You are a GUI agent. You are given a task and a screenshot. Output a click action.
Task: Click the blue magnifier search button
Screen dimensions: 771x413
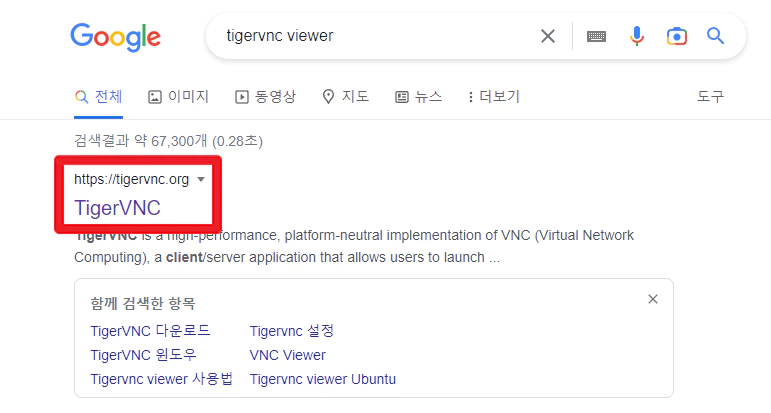(x=715, y=36)
